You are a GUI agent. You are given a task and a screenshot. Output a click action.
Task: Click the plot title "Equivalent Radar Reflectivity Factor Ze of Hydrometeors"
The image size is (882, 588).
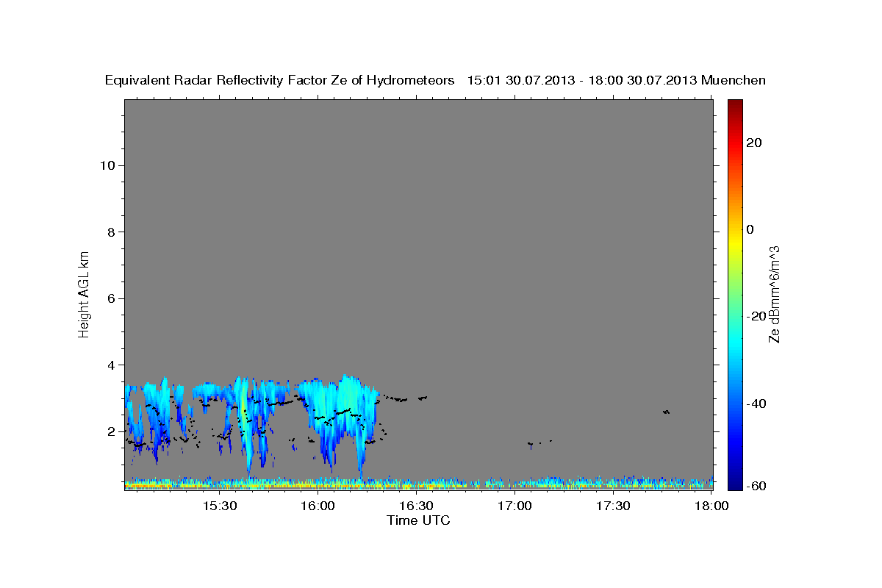(x=280, y=80)
